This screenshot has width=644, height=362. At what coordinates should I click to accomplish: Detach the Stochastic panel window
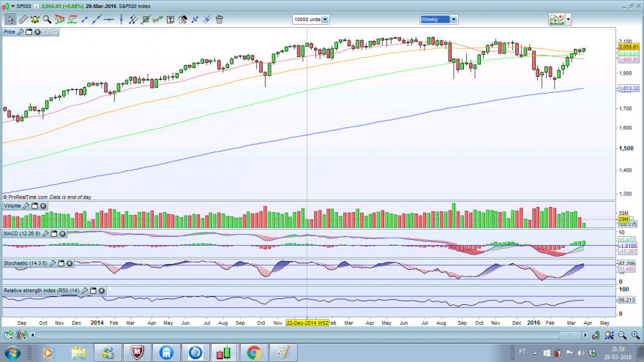(61, 263)
